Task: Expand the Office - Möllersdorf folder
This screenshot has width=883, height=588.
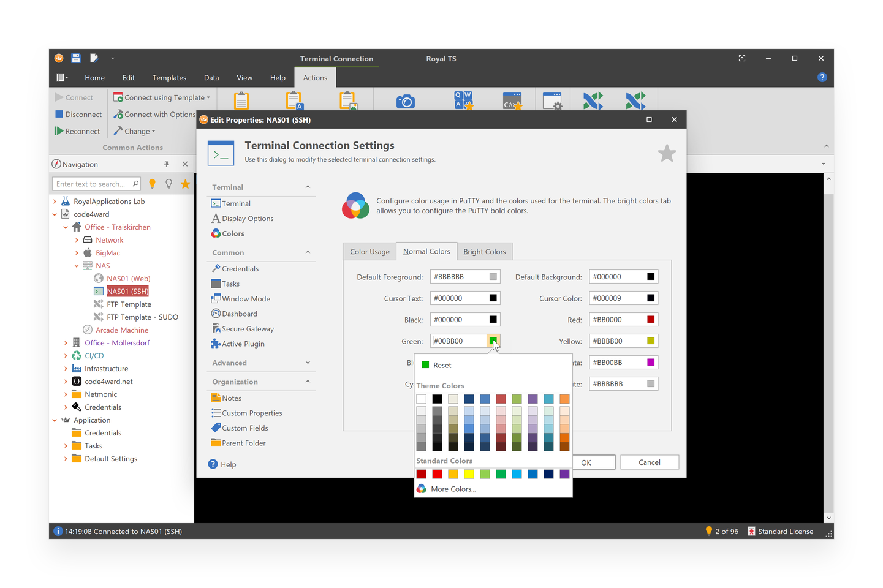Action: 66,343
